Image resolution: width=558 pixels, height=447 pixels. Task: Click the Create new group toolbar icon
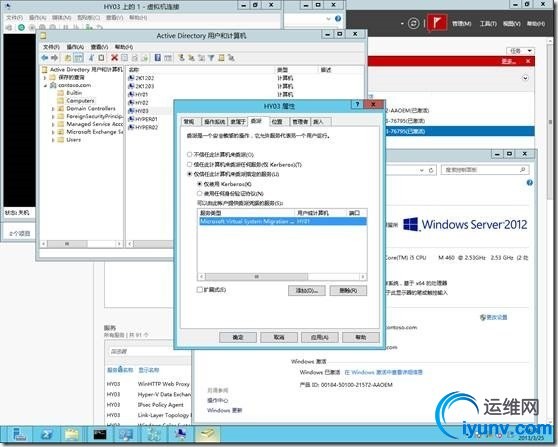pos(191,58)
